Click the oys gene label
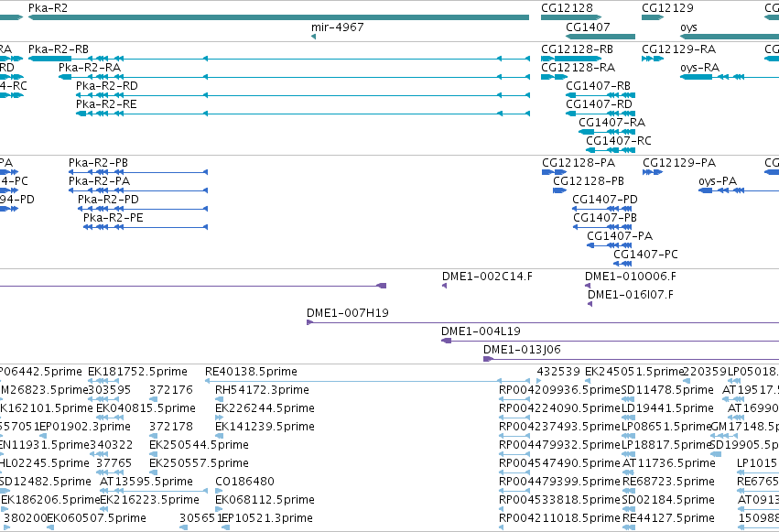Screen dimensions: 779x532 (688, 27)
